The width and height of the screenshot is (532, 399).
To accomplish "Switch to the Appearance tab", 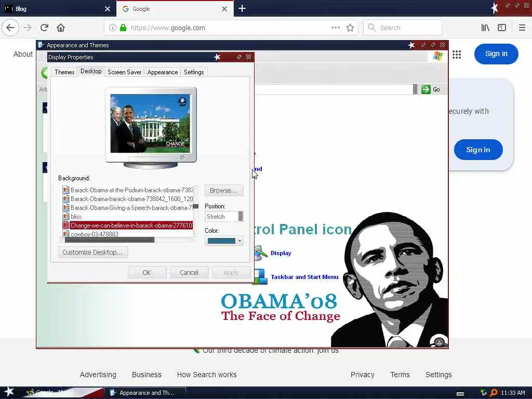I will pos(163,72).
